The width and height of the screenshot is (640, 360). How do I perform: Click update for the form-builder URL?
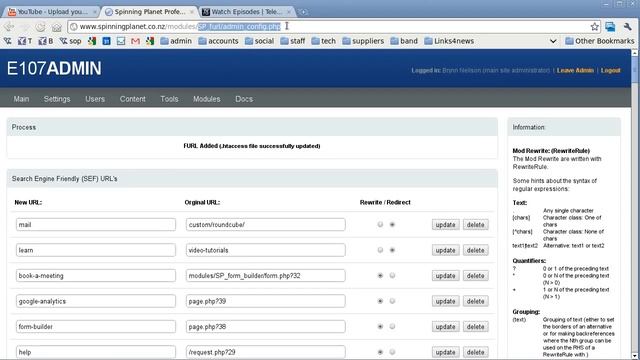(445, 327)
